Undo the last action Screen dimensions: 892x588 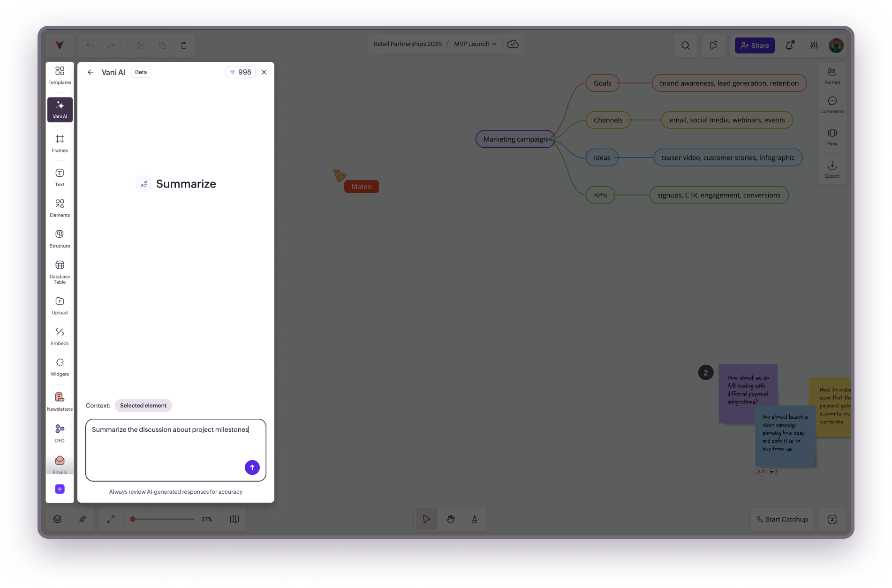click(x=90, y=45)
